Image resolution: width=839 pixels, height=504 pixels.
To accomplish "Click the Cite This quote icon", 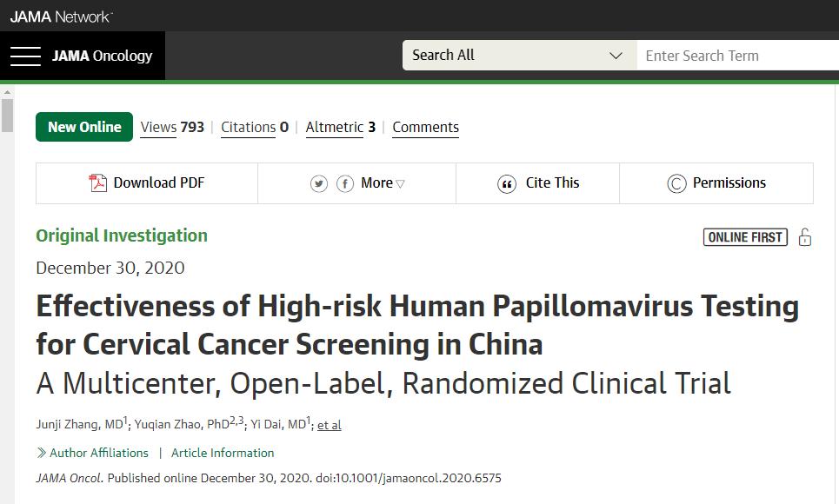I will click(x=507, y=183).
